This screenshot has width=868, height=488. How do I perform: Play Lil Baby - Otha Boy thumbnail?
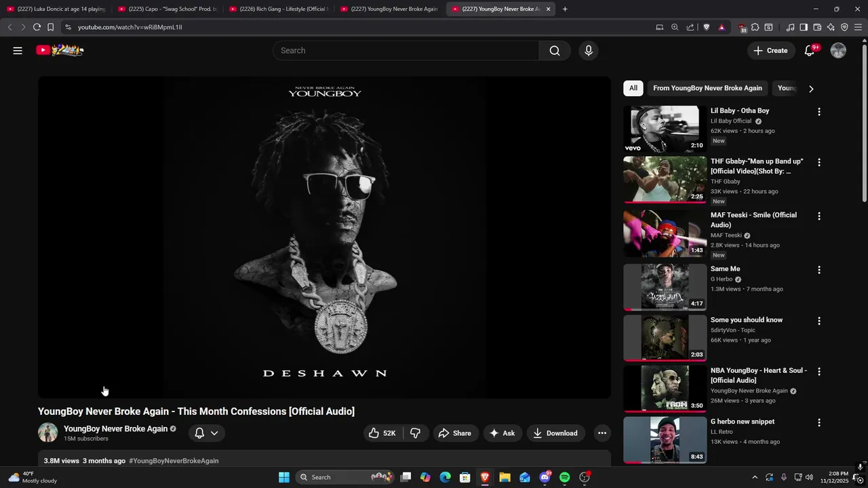pos(665,129)
